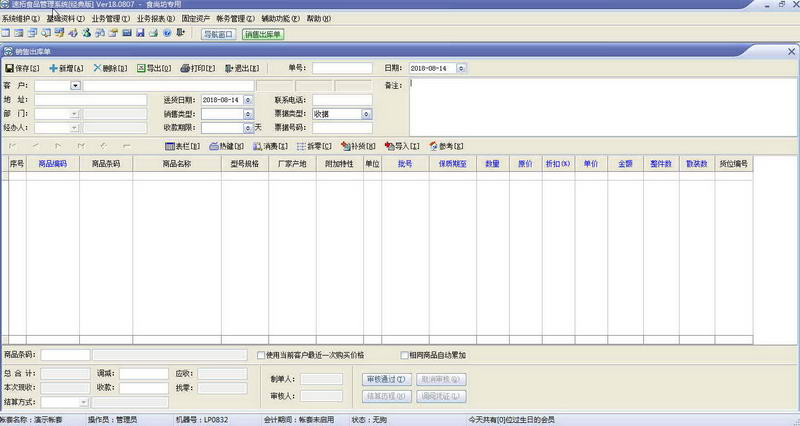Open the 参考[K] reference tool
The image size is (800, 426).
[446, 146]
